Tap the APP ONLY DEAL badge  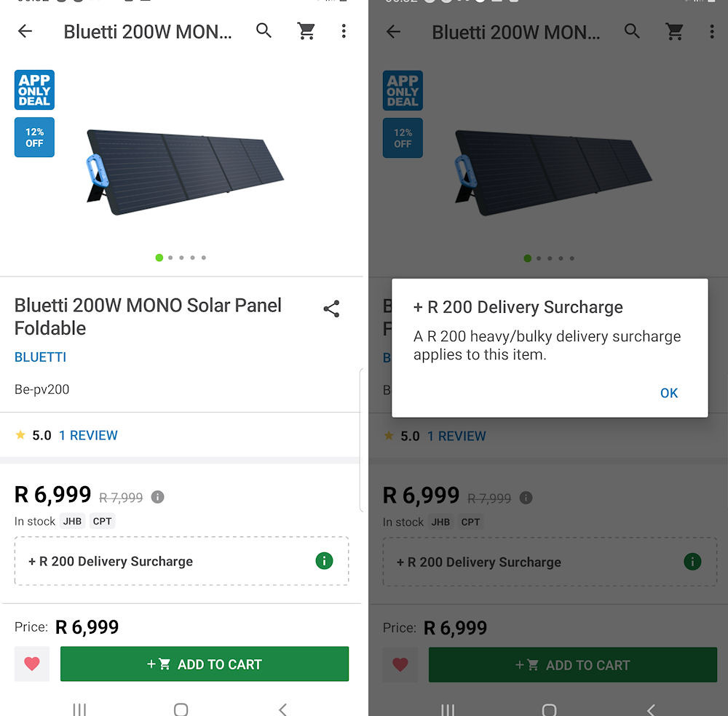pos(34,90)
